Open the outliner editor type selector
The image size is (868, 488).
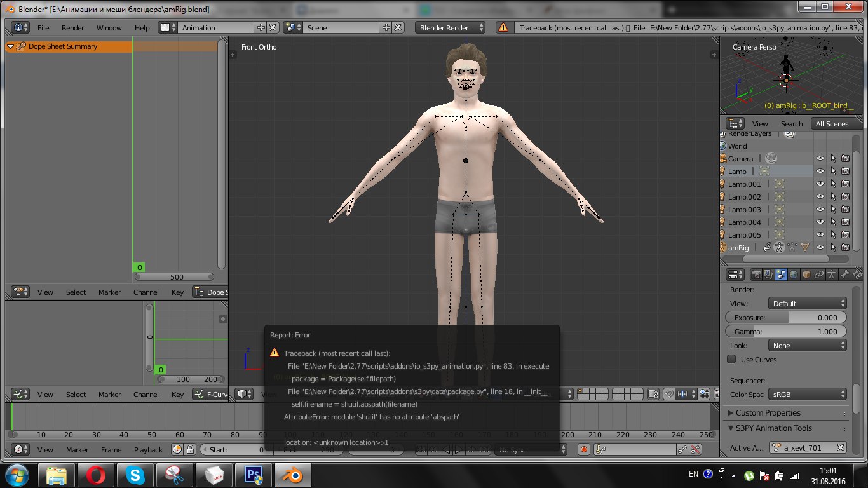pyautogui.click(x=736, y=123)
